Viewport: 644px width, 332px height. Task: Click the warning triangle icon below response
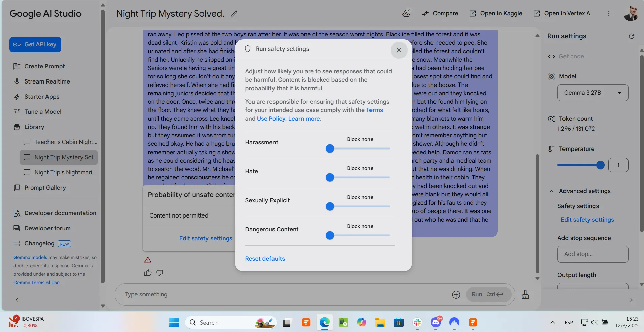click(x=148, y=260)
